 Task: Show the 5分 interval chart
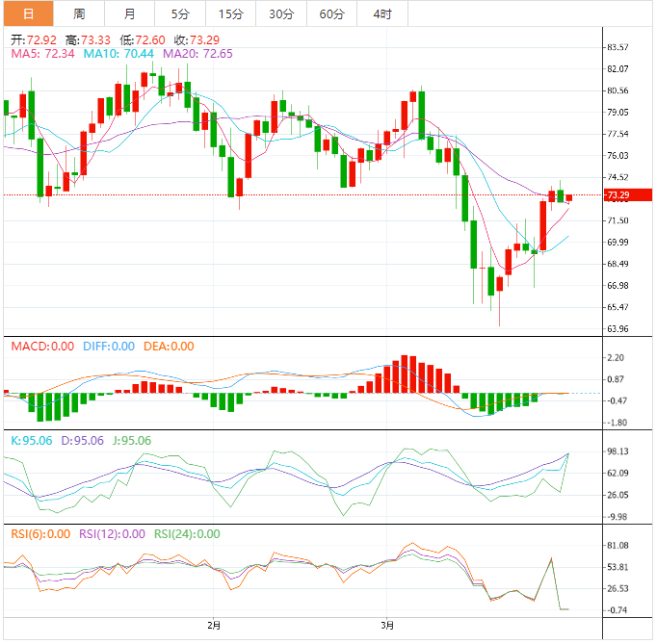click(180, 13)
